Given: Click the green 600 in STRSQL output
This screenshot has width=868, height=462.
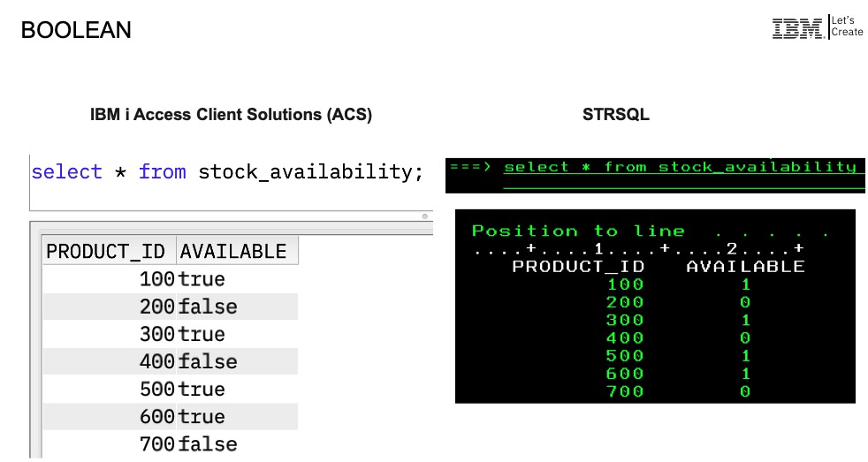Looking at the screenshot, I should click(x=626, y=374).
